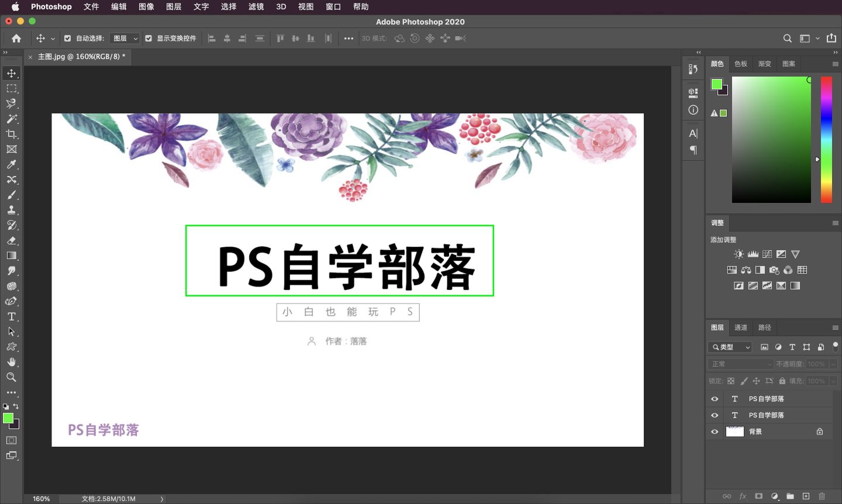842x504 pixels.
Task: Hide the top PS自学部落 text layer
Action: coord(715,398)
